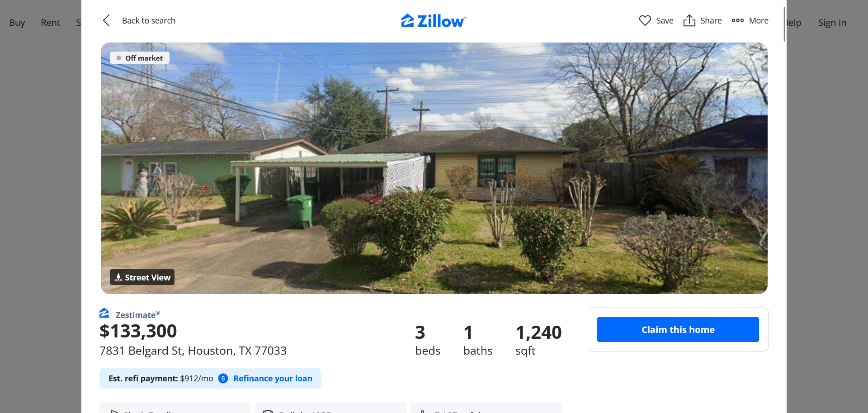Image resolution: width=868 pixels, height=413 pixels.
Task: Click the page vertical scrollbar
Action: tap(784, 24)
